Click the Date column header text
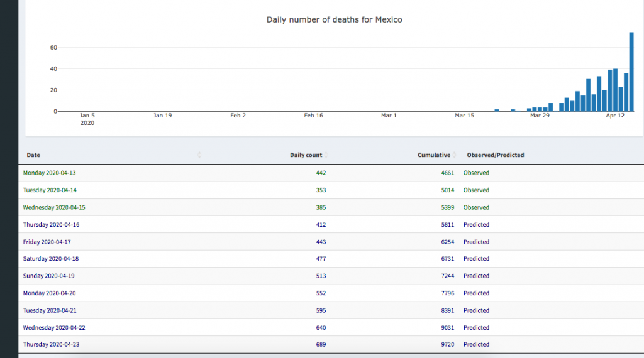 (x=33, y=155)
